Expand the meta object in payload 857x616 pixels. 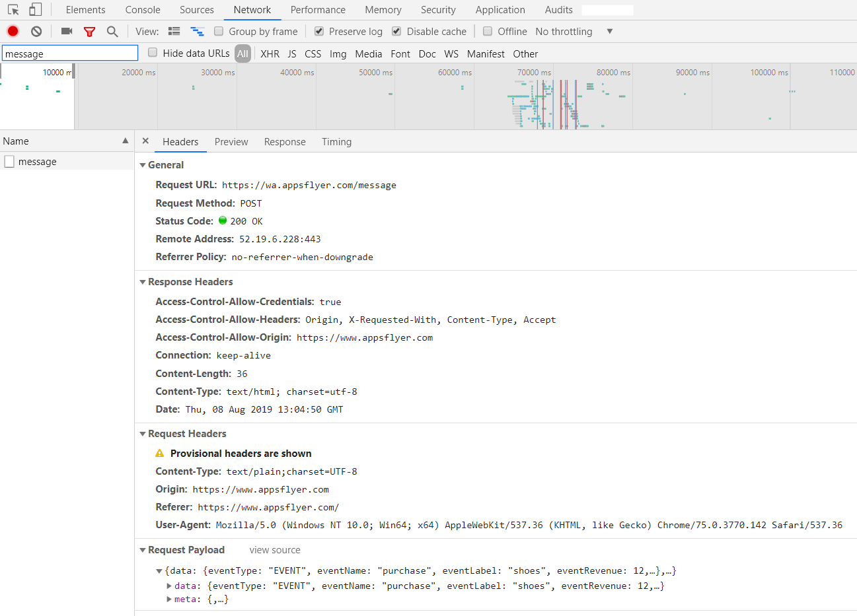pyautogui.click(x=170, y=599)
